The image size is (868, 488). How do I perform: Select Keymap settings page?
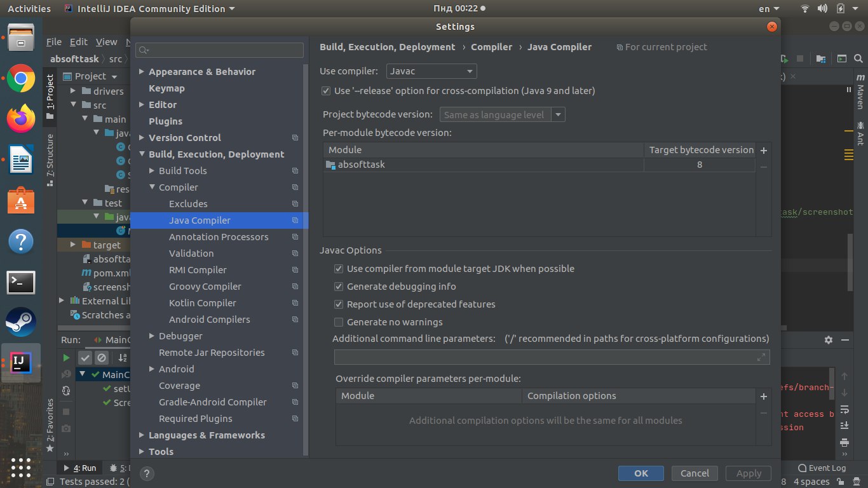click(166, 88)
